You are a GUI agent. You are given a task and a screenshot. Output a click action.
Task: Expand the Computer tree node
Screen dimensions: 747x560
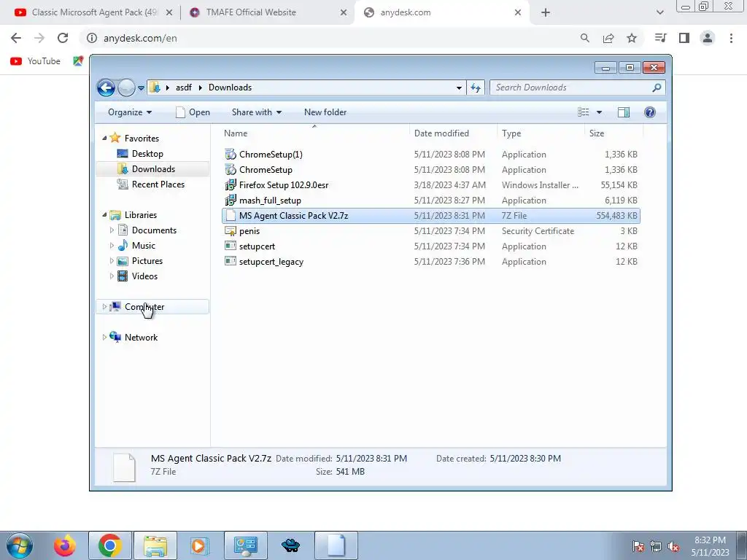[x=104, y=307]
